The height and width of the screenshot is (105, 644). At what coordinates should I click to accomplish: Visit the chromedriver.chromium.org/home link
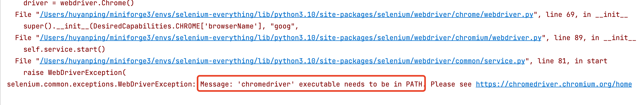pyautogui.click(x=554, y=84)
